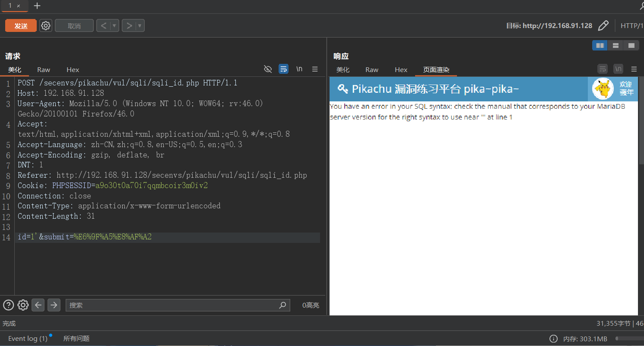Image resolution: width=644 pixels, height=346 pixels.
Task: Click the Connection: close header line
Action: coord(54,196)
